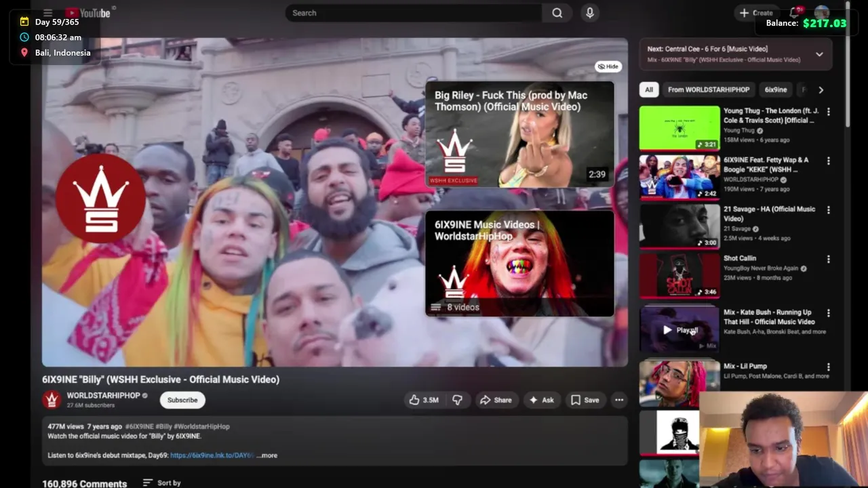868x488 pixels.
Task: Open the Create menu
Action: click(756, 13)
